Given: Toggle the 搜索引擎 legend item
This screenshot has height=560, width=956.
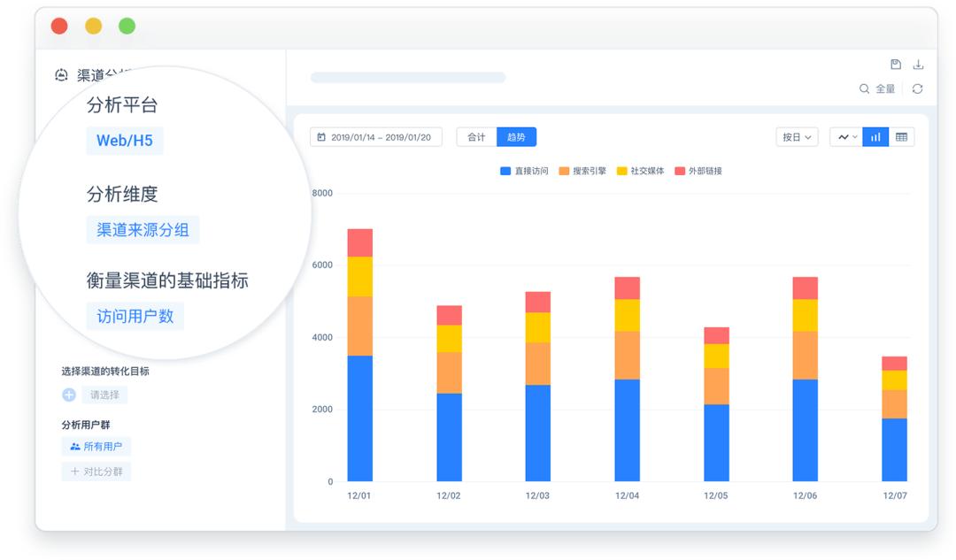Looking at the screenshot, I should point(582,172).
